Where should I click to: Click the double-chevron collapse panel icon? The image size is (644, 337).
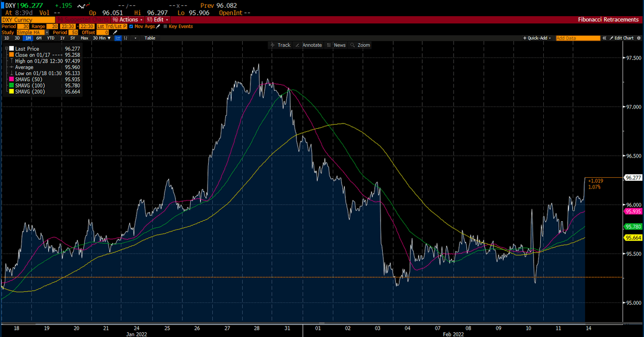coord(604,38)
